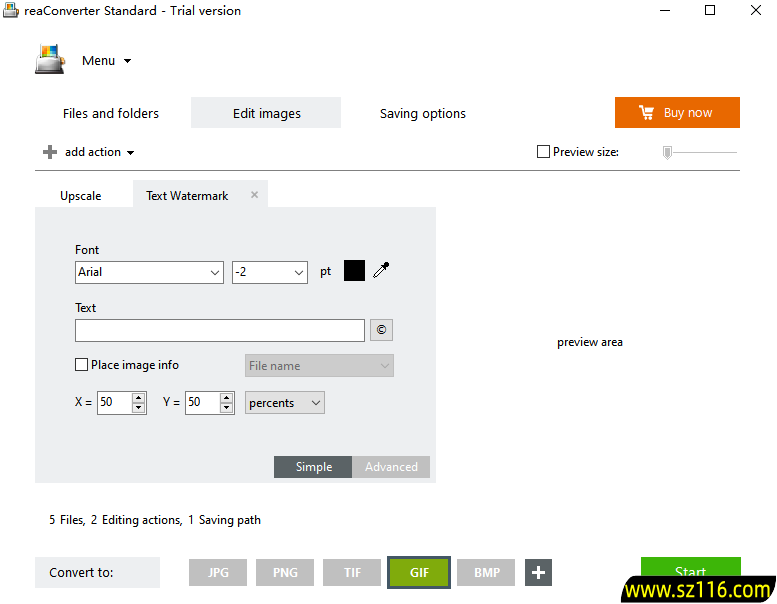Viewport: 777px width, 604px height.
Task: Click the eyedropper color picker icon
Action: 381,271
